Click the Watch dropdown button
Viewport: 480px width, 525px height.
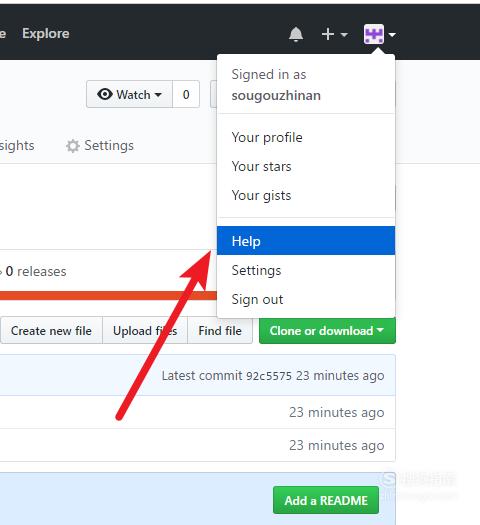pos(129,94)
